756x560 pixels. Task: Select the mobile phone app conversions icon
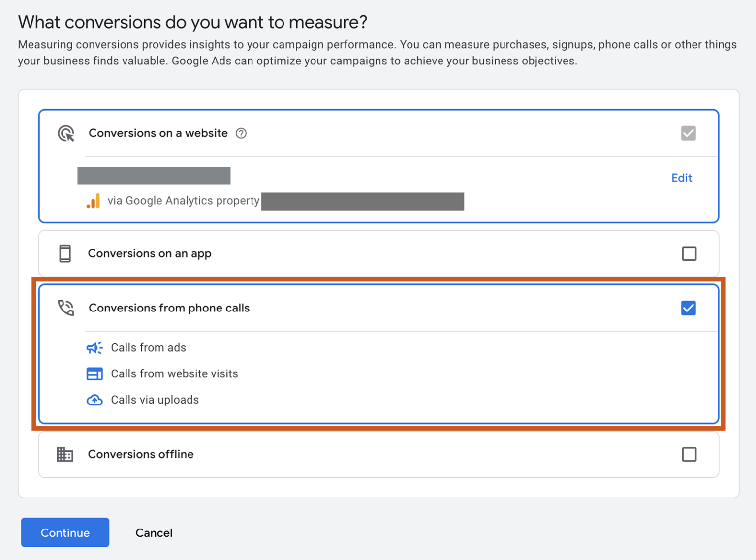64,253
